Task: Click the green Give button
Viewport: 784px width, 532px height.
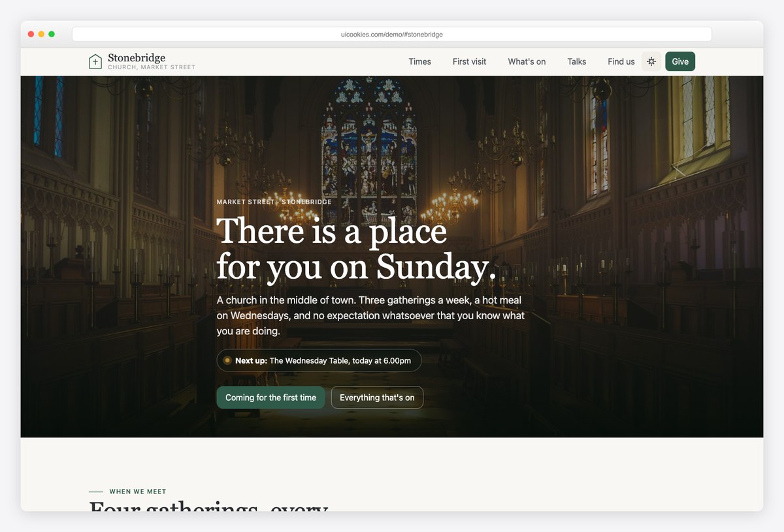Action: [x=680, y=61]
